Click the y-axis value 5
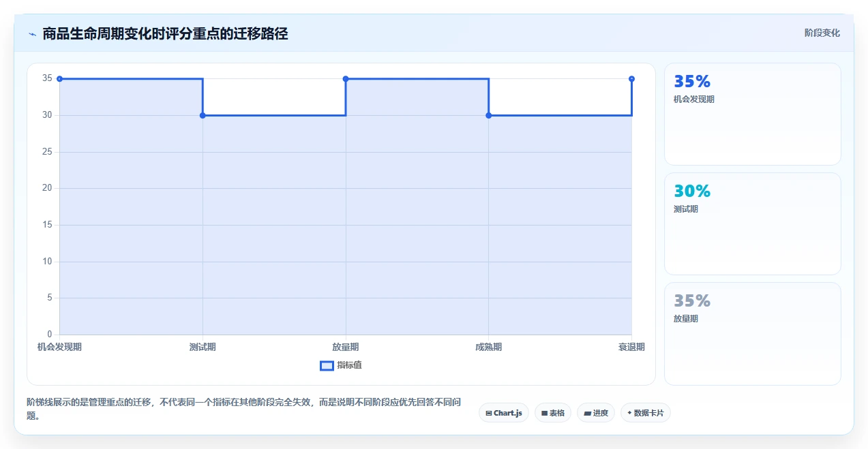The width and height of the screenshot is (868, 449). [x=50, y=298]
